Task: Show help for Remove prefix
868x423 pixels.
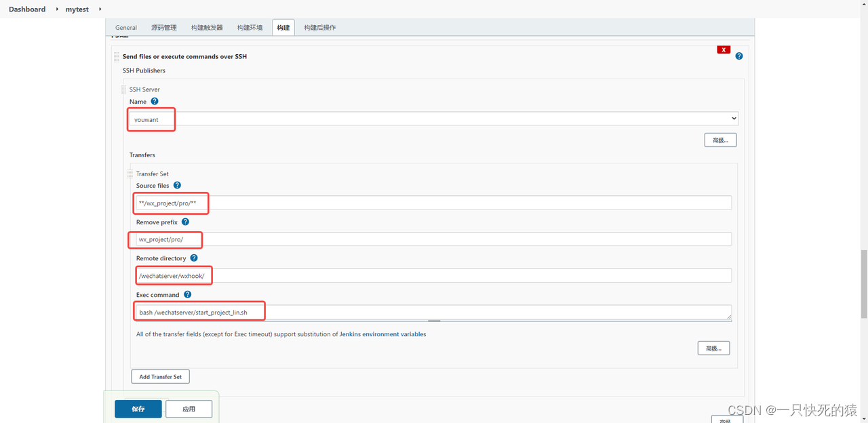Action: point(185,222)
